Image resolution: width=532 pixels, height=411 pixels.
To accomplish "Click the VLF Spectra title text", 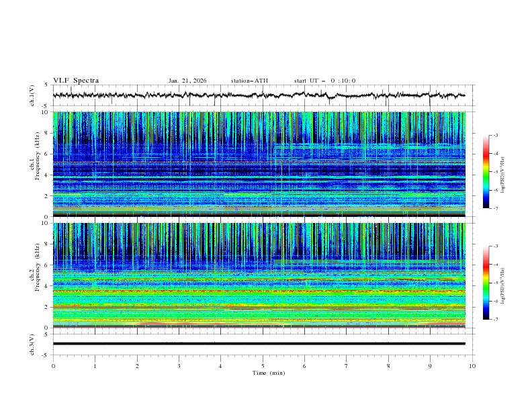I will click(x=76, y=80).
